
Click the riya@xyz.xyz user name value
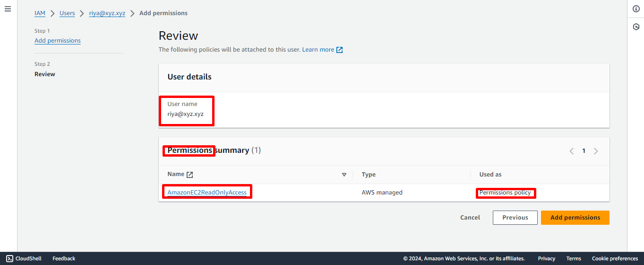(x=186, y=114)
